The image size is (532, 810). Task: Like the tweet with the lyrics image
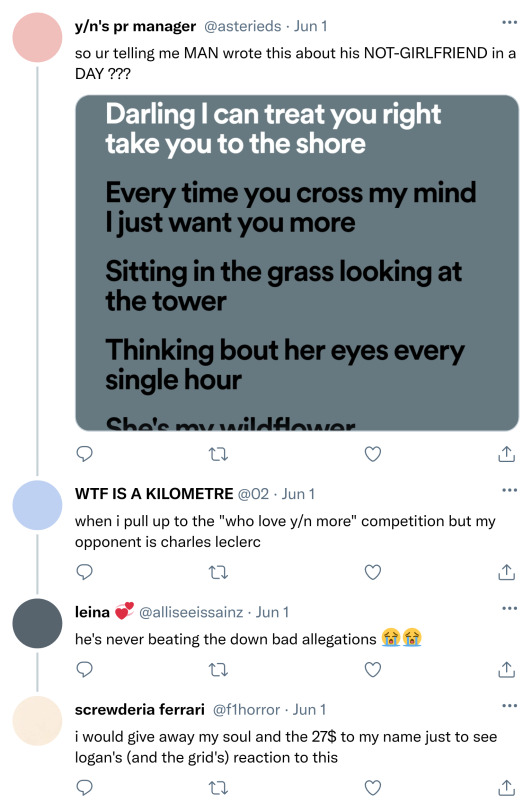point(372,454)
